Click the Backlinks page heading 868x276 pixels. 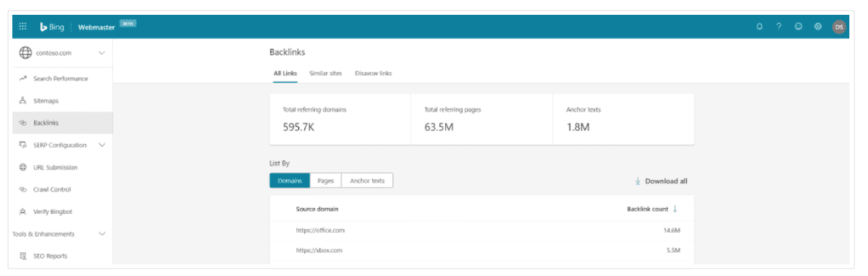tap(288, 52)
